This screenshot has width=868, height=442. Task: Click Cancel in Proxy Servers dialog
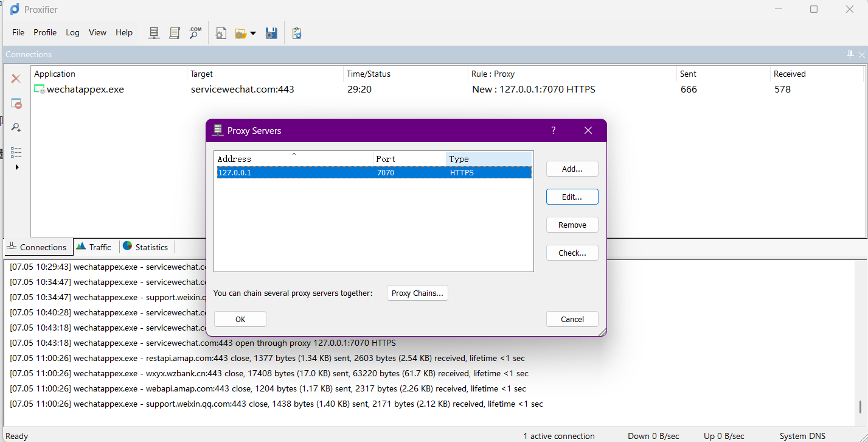(x=572, y=319)
